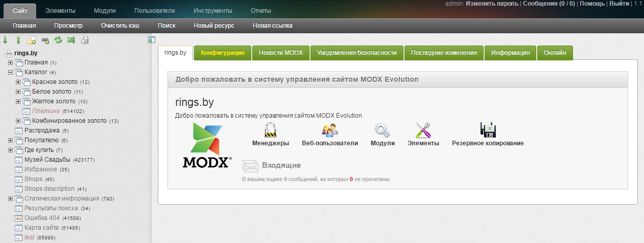
Task: Click the empty trash bin icon
Action: click(85, 40)
